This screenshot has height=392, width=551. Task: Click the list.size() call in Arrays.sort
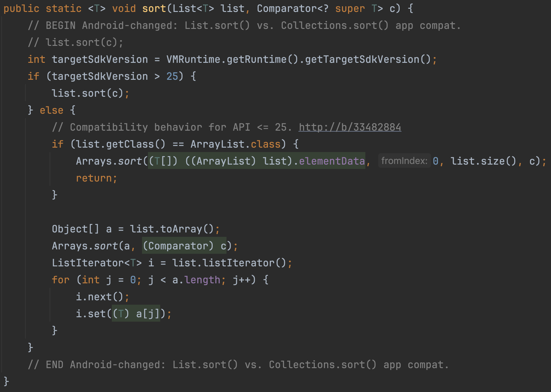pos(483,161)
